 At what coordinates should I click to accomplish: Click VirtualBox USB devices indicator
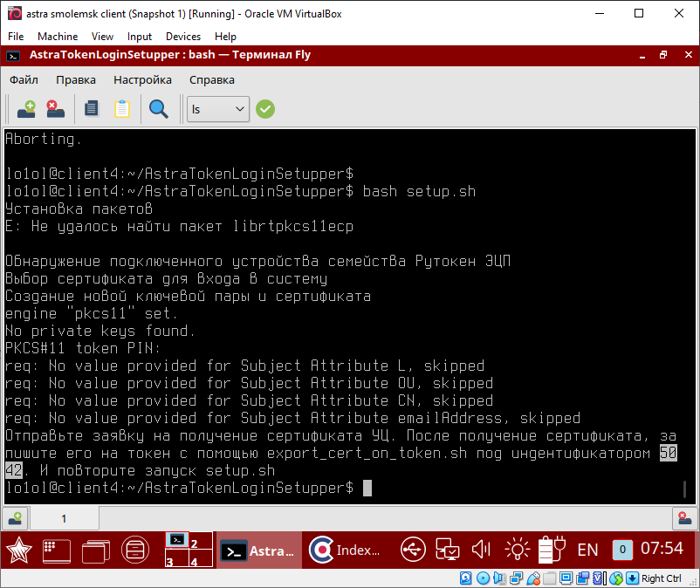click(533, 578)
